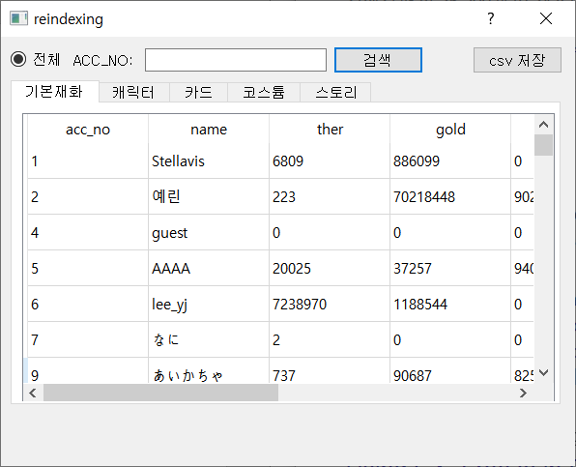Screen dimensions: 576x468
Task: Click the table's scroll up arrow
Action: (544, 125)
